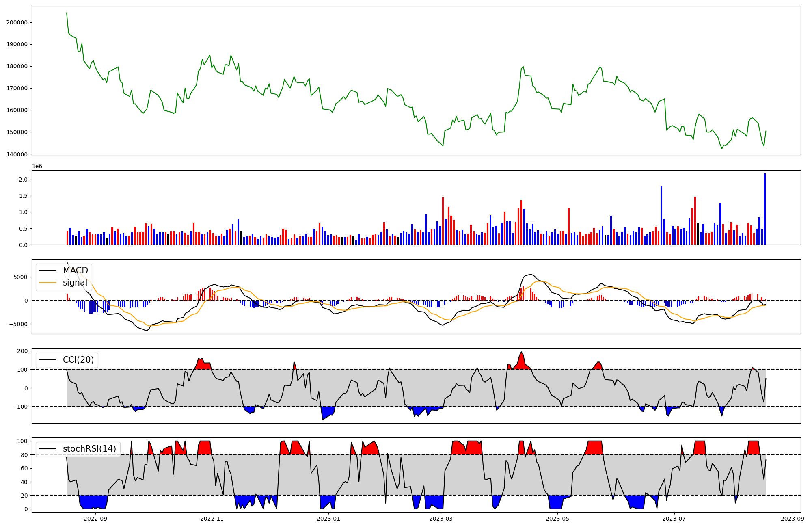Click the MACD legend label

click(x=76, y=270)
